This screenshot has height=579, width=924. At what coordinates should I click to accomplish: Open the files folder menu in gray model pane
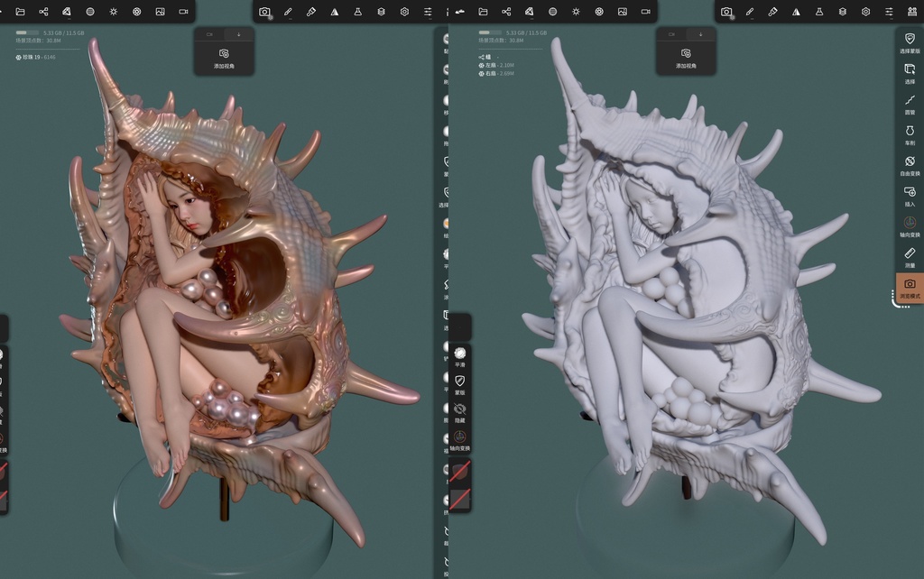[x=483, y=12]
